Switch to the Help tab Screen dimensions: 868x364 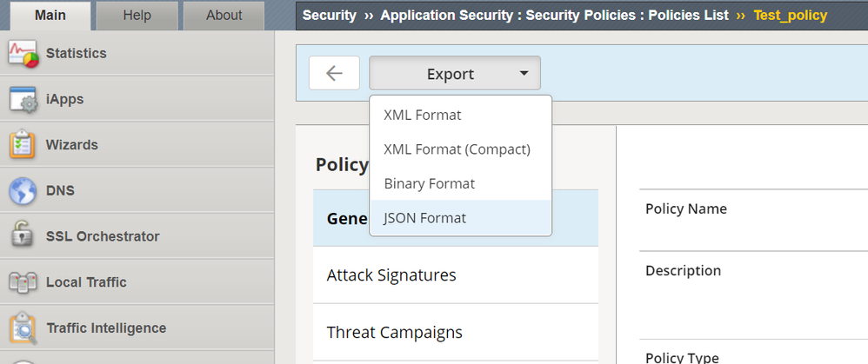tap(136, 15)
